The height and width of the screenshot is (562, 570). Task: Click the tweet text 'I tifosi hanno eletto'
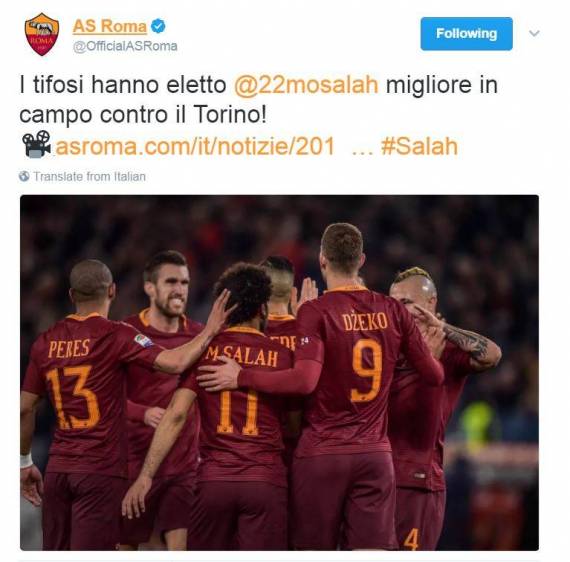click(123, 84)
